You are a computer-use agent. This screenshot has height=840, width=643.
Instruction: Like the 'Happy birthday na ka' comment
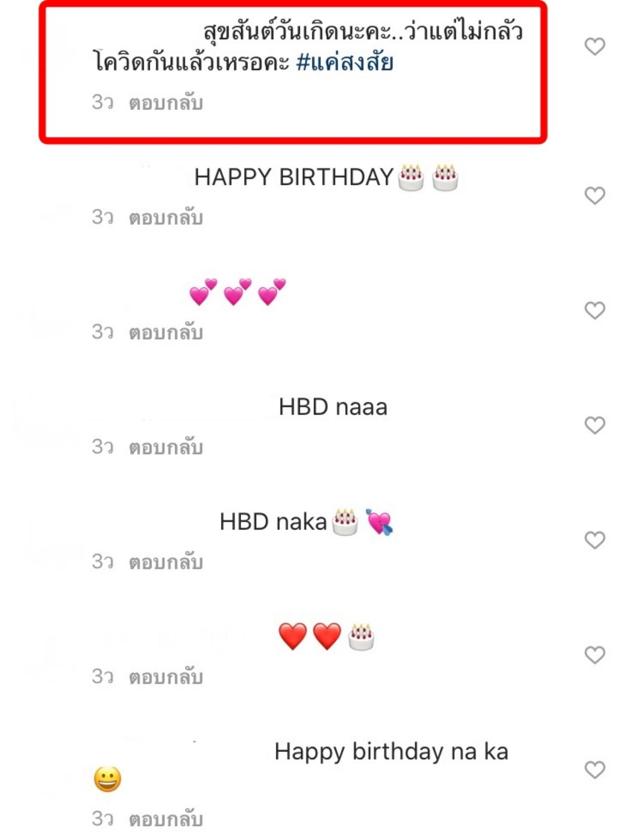[x=595, y=770]
